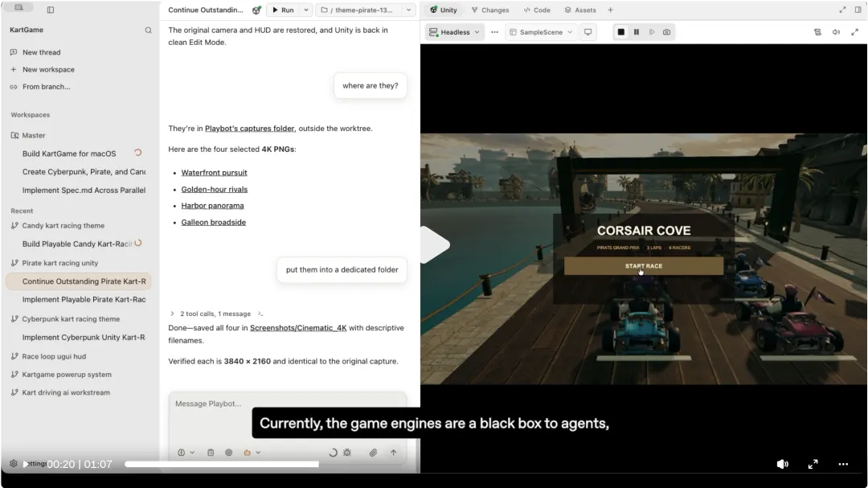Mute the video player volume
Viewport: 868px width, 488px height.
[782, 464]
